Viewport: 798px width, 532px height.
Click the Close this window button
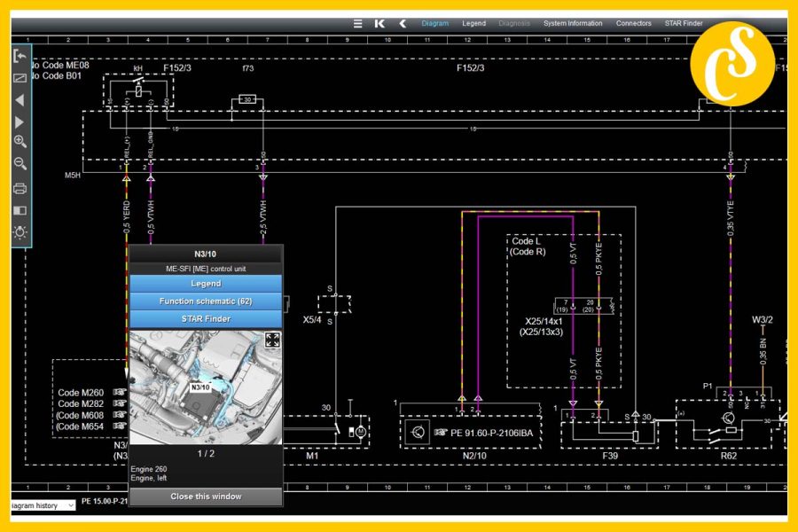(x=206, y=497)
